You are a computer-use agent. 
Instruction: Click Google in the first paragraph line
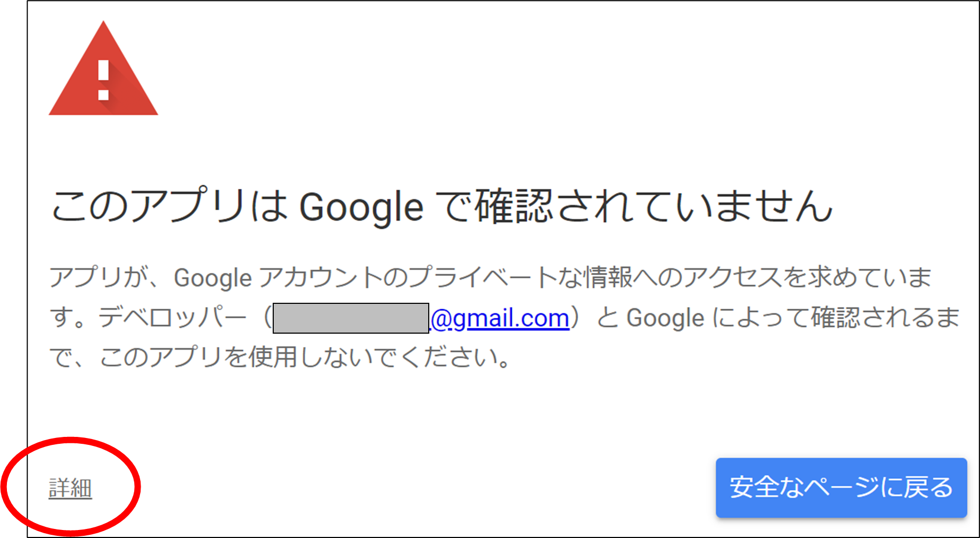pos(213,278)
